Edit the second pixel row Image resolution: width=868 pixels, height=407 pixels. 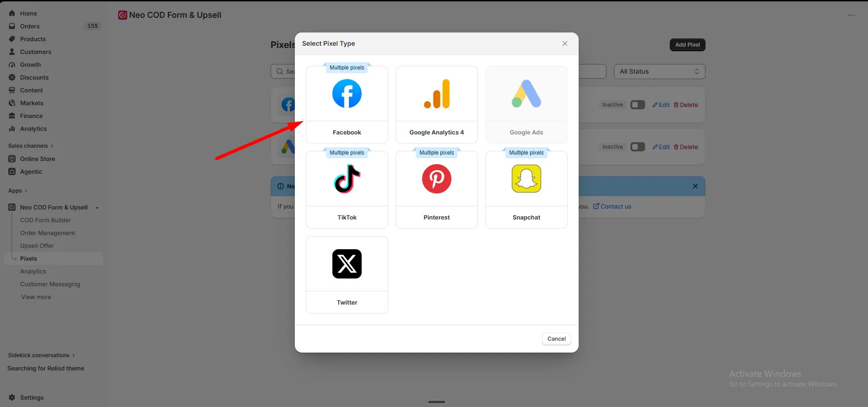click(x=661, y=147)
